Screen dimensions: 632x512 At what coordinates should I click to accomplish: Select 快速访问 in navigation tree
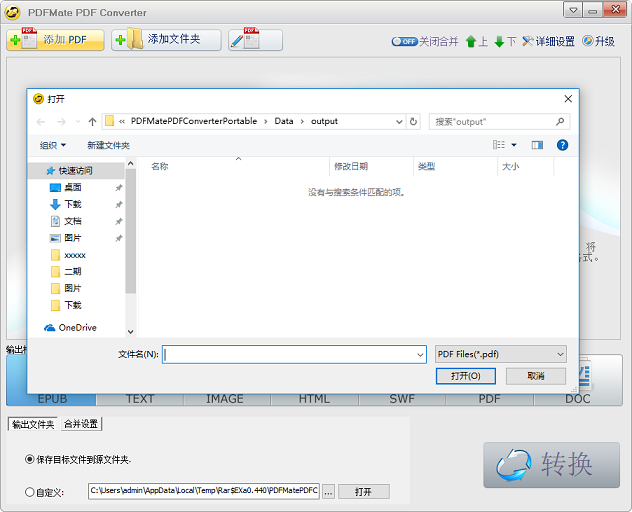[76, 171]
